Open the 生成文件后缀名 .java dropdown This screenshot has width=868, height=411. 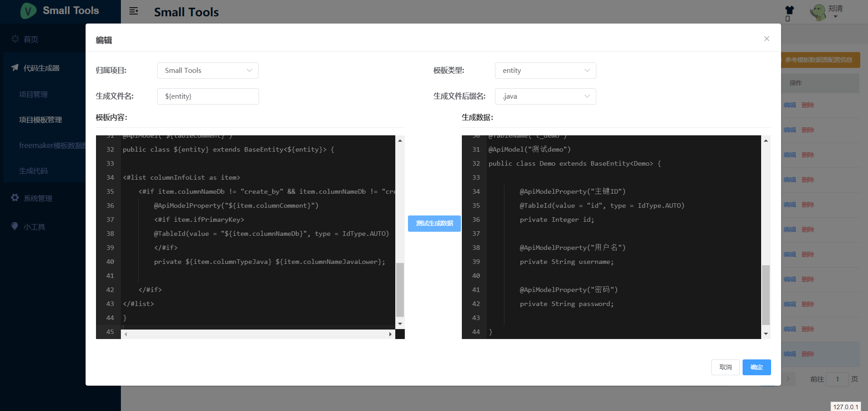pos(546,96)
